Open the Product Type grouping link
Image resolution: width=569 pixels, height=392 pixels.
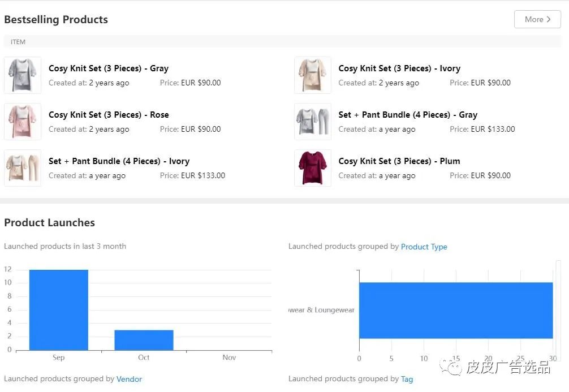tap(424, 247)
